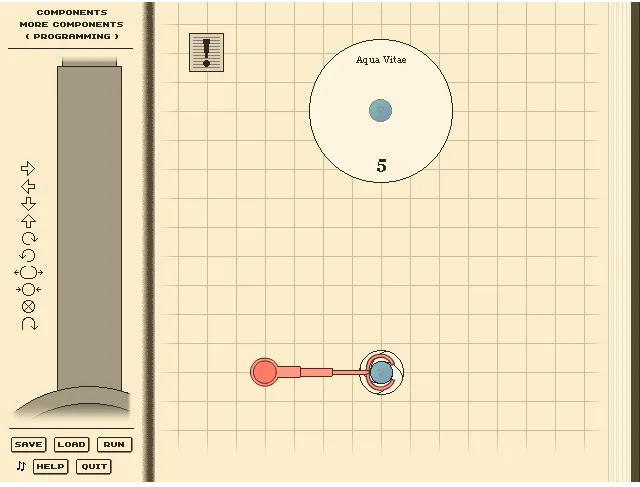Pick the rotate clockwise instruction
Screen dimensions: 640x487
pyautogui.click(x=29, y=238)
